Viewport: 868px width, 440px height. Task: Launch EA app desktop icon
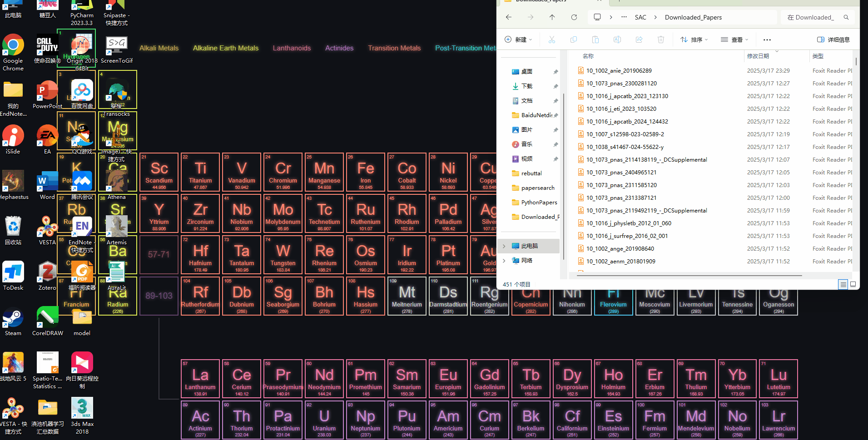[48, 140]
